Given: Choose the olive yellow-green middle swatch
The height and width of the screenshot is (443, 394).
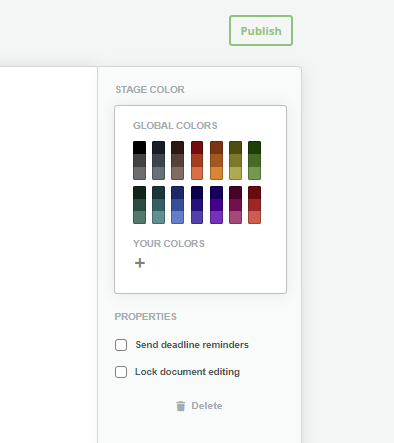Looking at the screenshot, I should [x=235, y=160].
